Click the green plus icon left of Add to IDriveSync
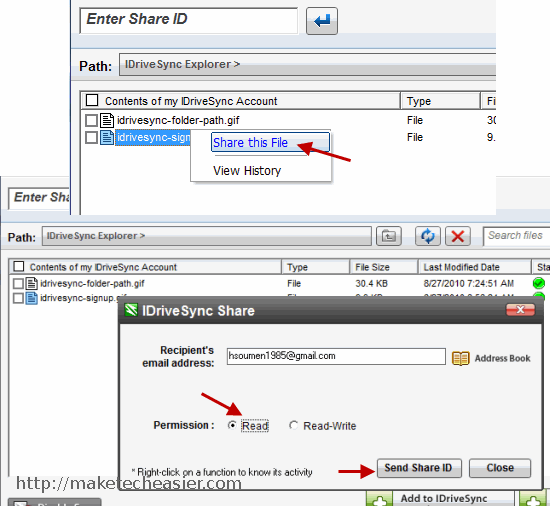Viewport: 550px width, 506px height. (379, 499)
